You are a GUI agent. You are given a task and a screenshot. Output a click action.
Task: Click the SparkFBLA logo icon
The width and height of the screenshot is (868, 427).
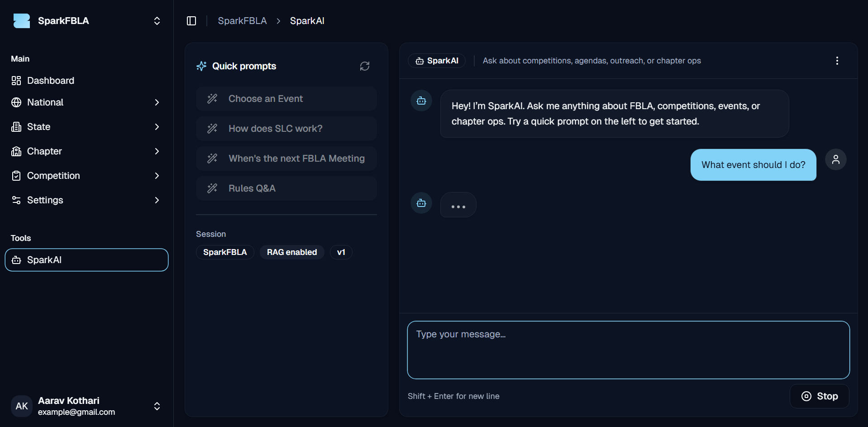(22, 21)
